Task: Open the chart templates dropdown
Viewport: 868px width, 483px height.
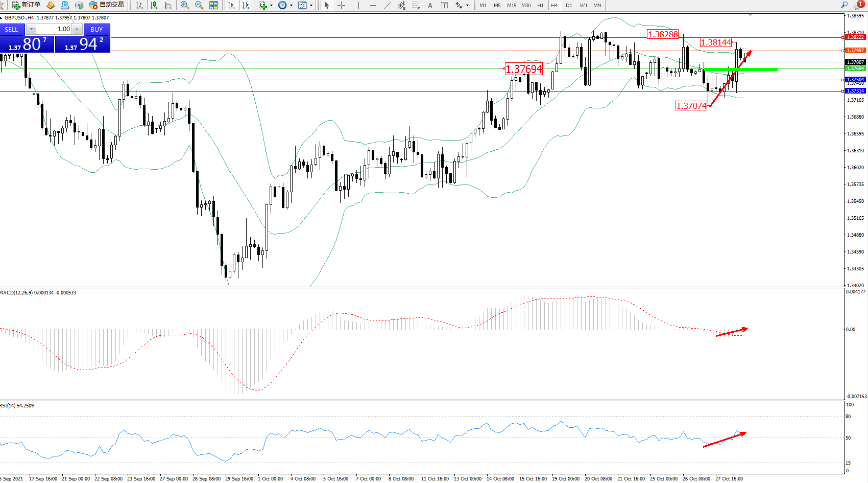Action: (305, 5)
